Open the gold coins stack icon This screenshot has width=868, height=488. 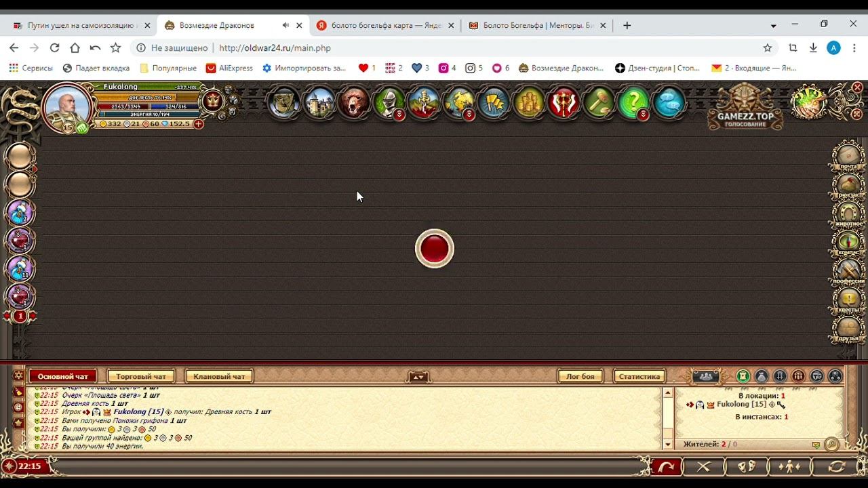click(529, 103)
